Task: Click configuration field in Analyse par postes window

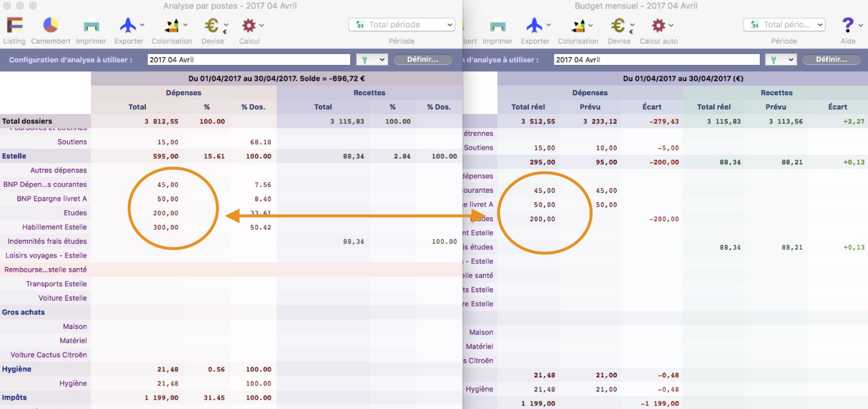Action: pyautogui.click(x=249, y=59)
